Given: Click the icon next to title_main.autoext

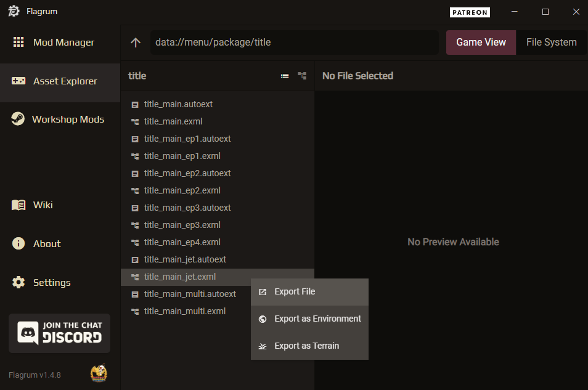Looking at the screenshot, I should pyautogui.click(x=135, y=105).
